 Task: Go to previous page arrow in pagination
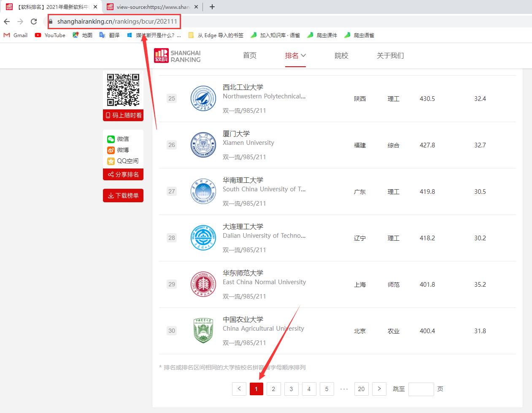click(x=239, y=389)
